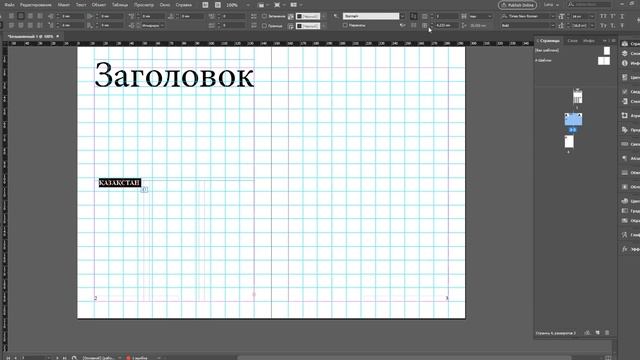Click the Bridge icon in the top bar
This screenshot has width=640, height=360.
click(205, 5)
